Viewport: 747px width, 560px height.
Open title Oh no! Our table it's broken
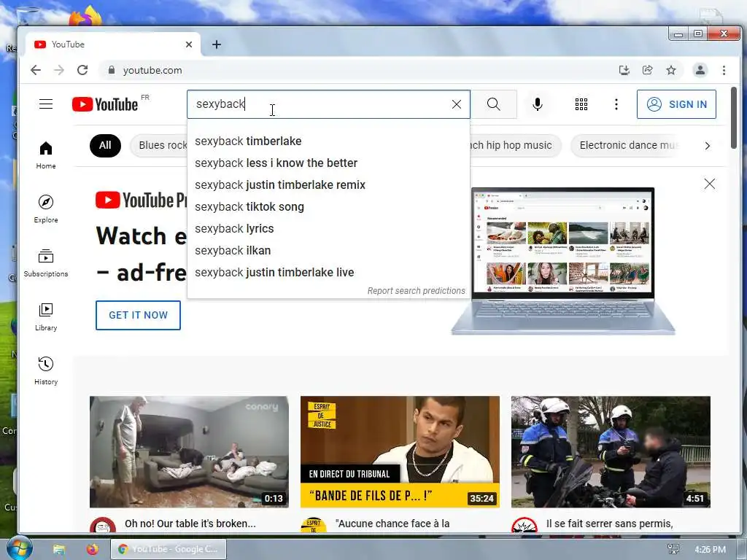coord(190,524)
